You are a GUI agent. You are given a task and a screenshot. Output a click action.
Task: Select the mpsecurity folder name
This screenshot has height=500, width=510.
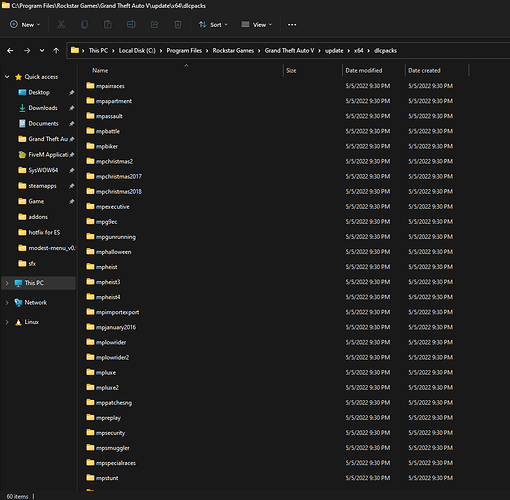point(110,433)
